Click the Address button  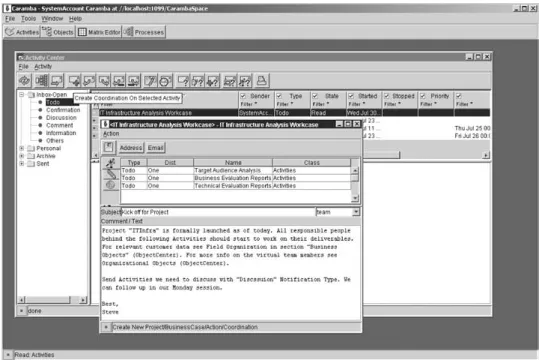(x=131, y=148)
